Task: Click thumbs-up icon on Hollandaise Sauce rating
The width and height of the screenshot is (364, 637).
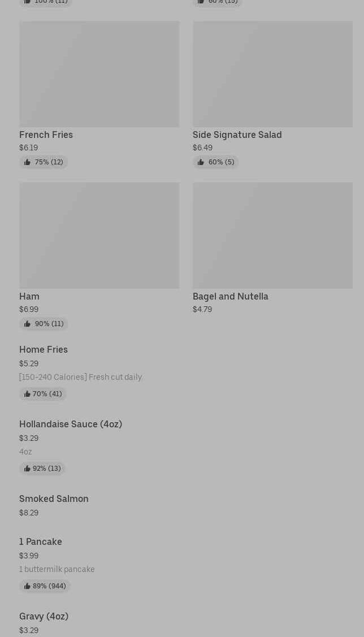Action: tap(27, 469)
